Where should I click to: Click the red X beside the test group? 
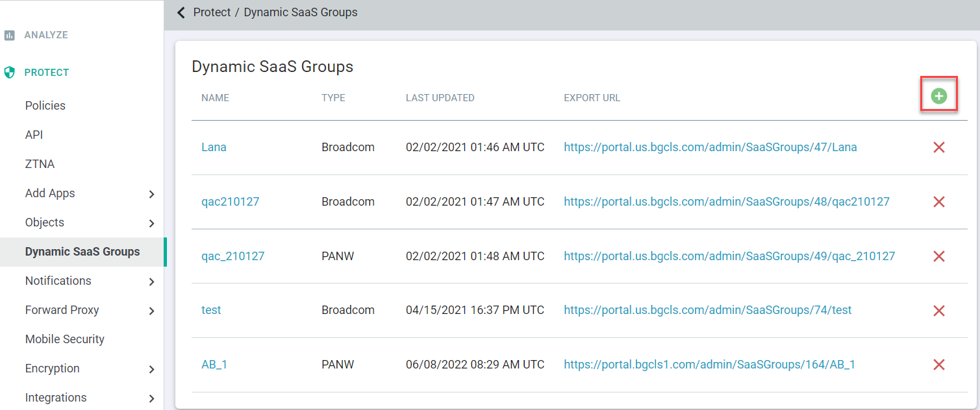click(939, 310)
